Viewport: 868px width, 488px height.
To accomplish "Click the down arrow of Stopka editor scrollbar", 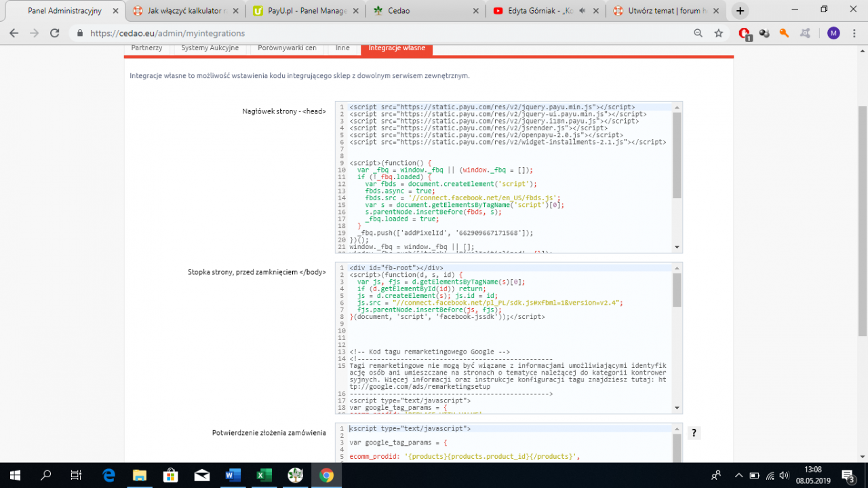I will tap(677, 407).
